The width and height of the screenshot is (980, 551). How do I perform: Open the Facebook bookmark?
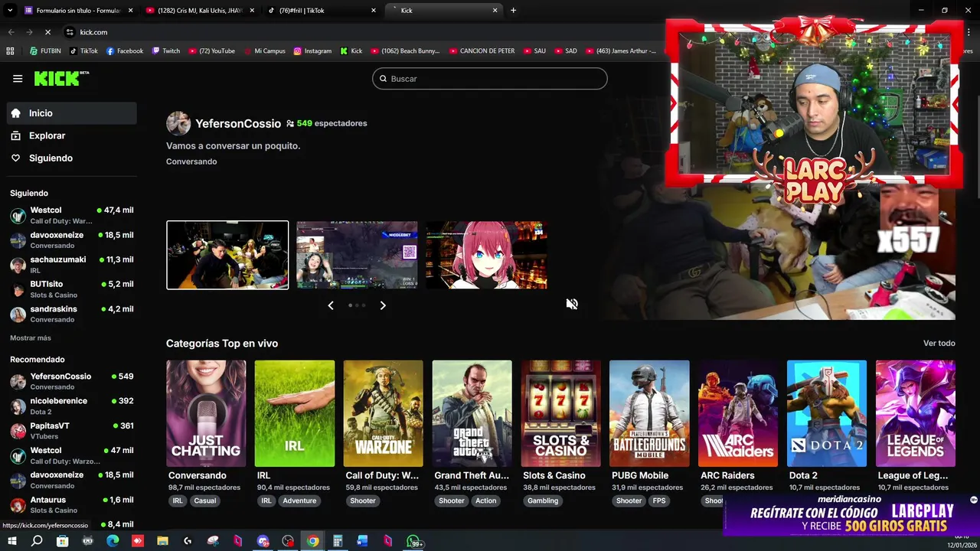pos(125,51)
